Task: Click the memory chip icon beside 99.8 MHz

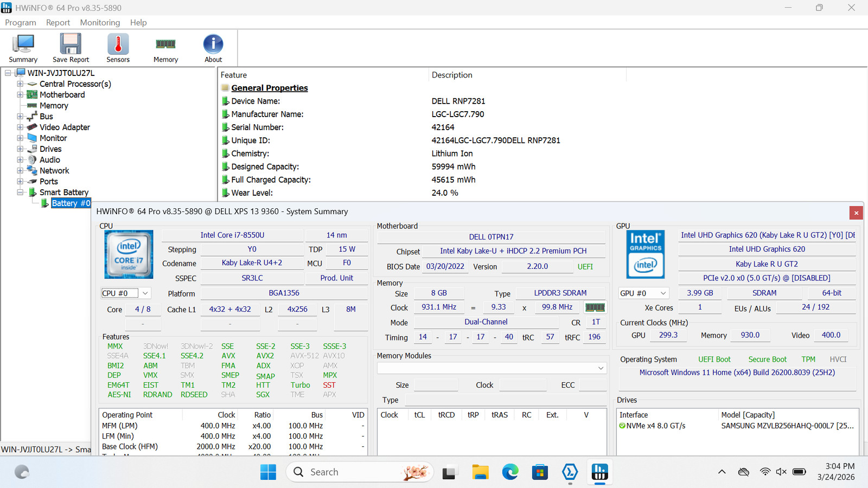Action: coord(595,307)
